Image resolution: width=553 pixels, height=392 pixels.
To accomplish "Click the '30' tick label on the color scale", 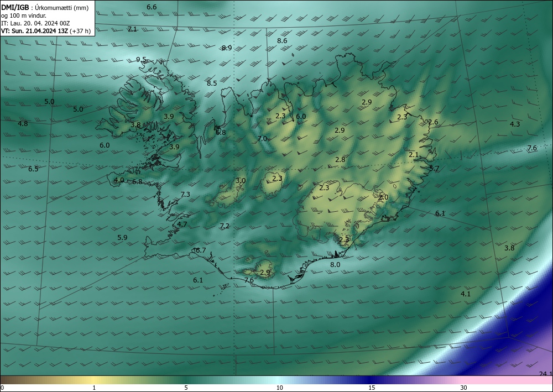I will pyautogui.click(x=463, y=388).
